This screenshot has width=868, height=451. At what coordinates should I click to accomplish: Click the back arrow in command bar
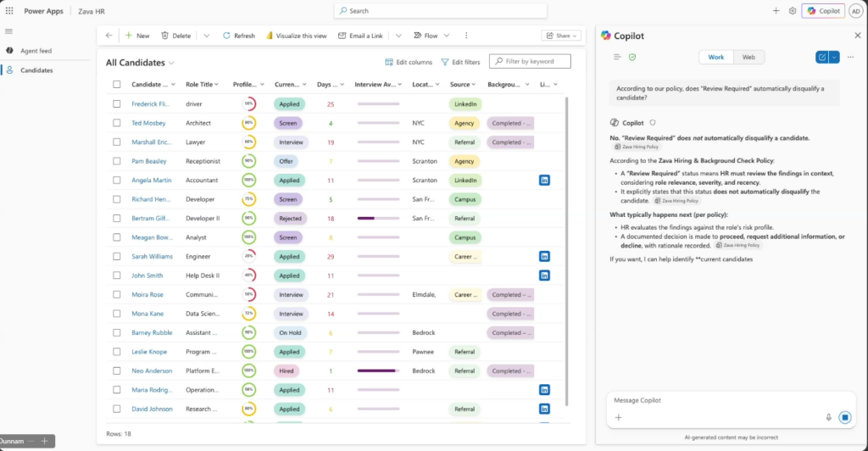108,36
